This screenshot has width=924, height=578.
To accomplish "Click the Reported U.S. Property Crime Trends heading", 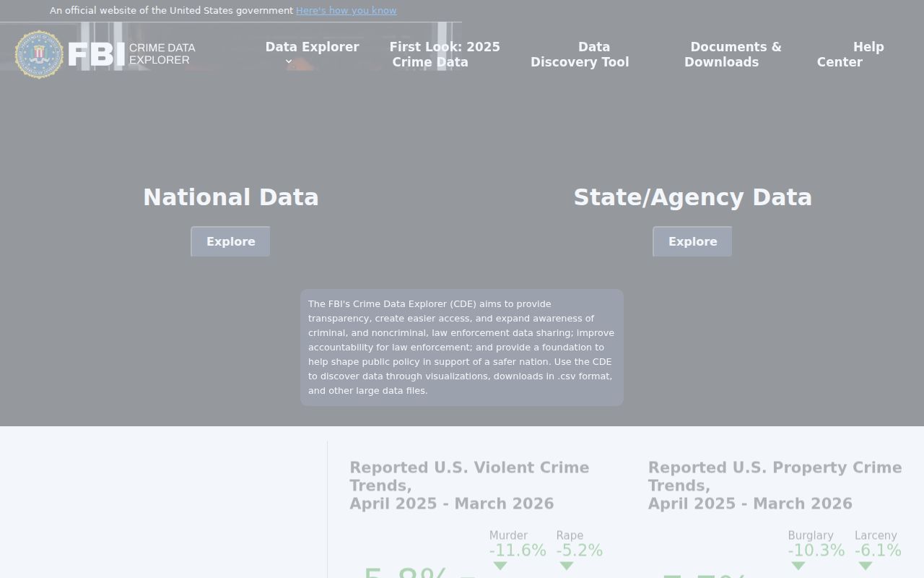I will (x=775, y=486).
